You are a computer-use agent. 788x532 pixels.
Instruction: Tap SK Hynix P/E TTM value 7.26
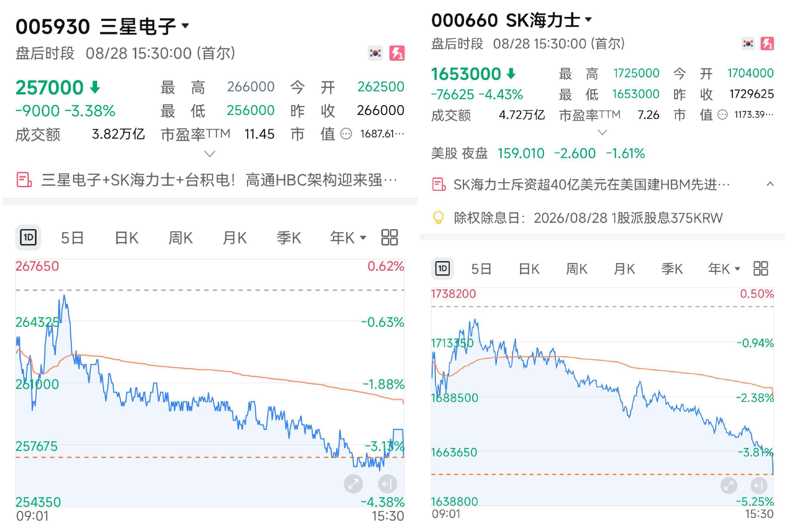648,115
